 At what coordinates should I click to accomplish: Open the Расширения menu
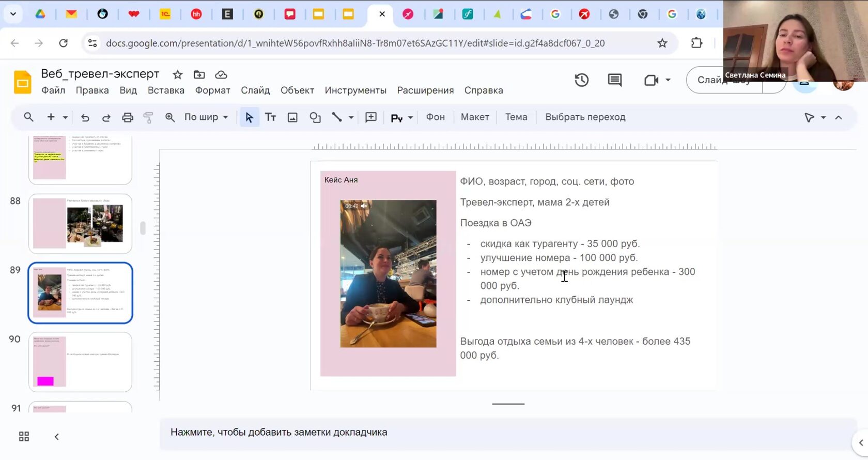(x=426, y=90)
